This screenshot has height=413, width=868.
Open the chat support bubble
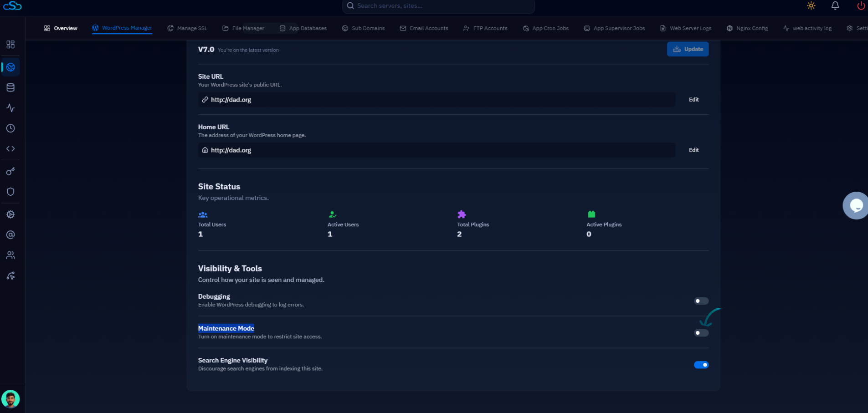[855, 205]
